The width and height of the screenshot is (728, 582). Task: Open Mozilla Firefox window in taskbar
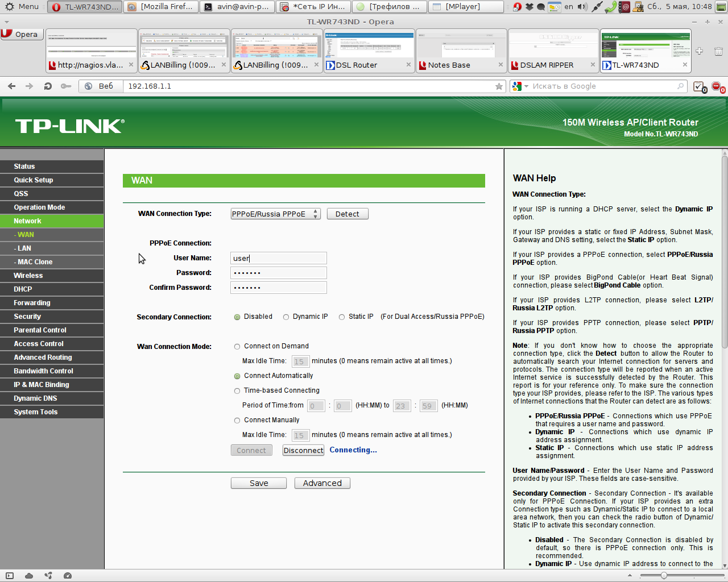[162, 7]
